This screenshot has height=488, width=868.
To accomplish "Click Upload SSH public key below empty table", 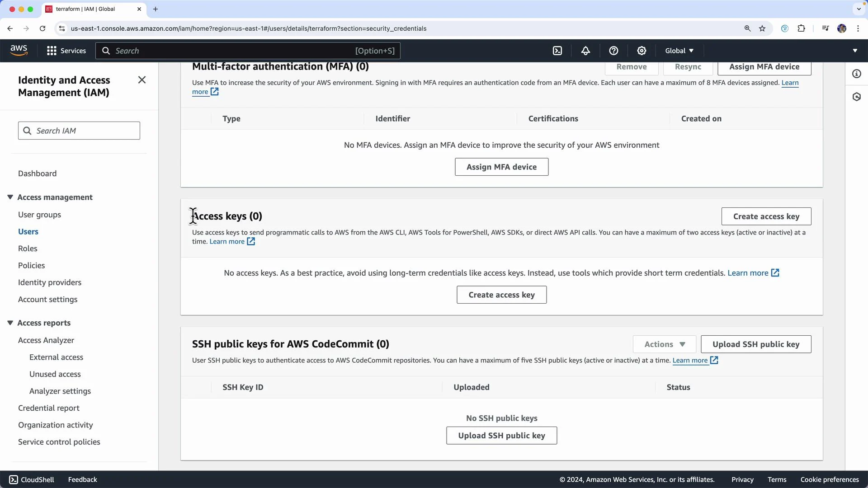I will pyautogui.click(x=501, y=436).
